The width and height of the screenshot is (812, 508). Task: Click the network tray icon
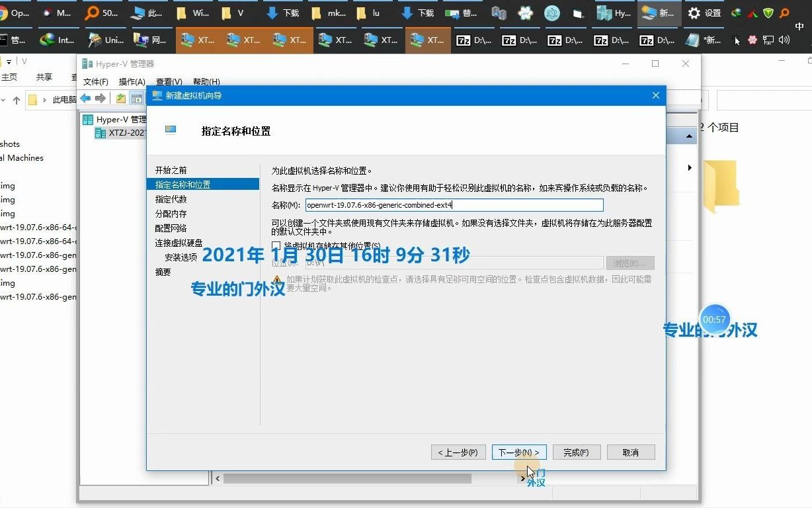point(768,40)
